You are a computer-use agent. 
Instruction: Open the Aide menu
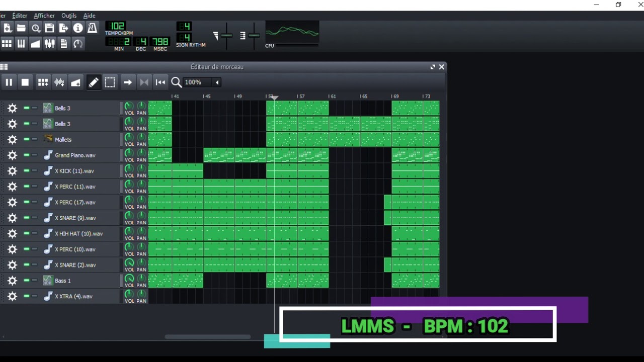(x=89, y=16)
